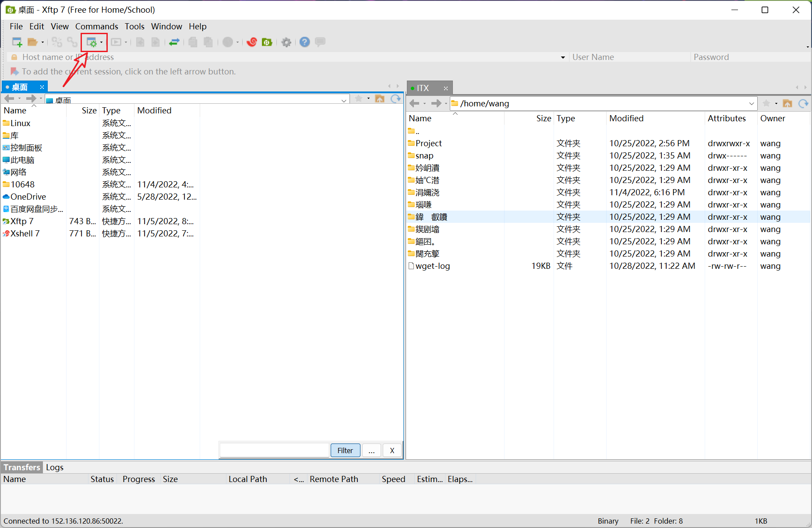Open the Help menu
Viewport: 812px width, 528px height.
[x=198, y=26]
